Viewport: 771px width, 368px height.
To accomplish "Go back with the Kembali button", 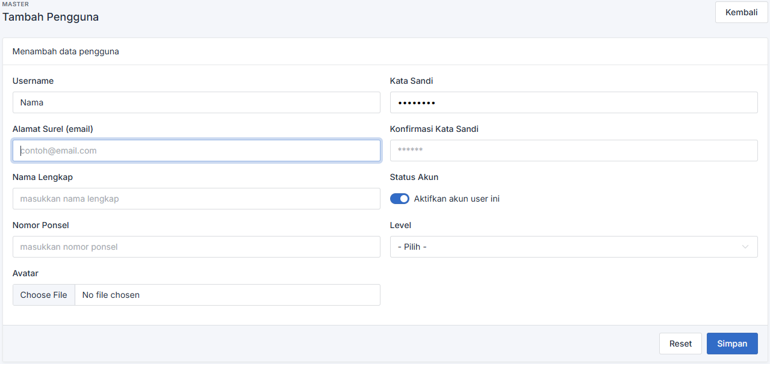I will 741,12.
